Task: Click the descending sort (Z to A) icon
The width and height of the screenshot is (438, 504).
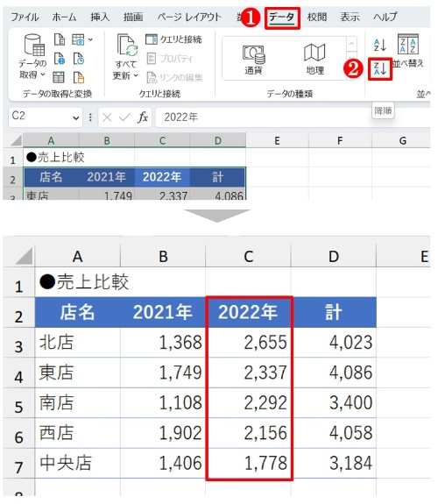Action: 380,68
